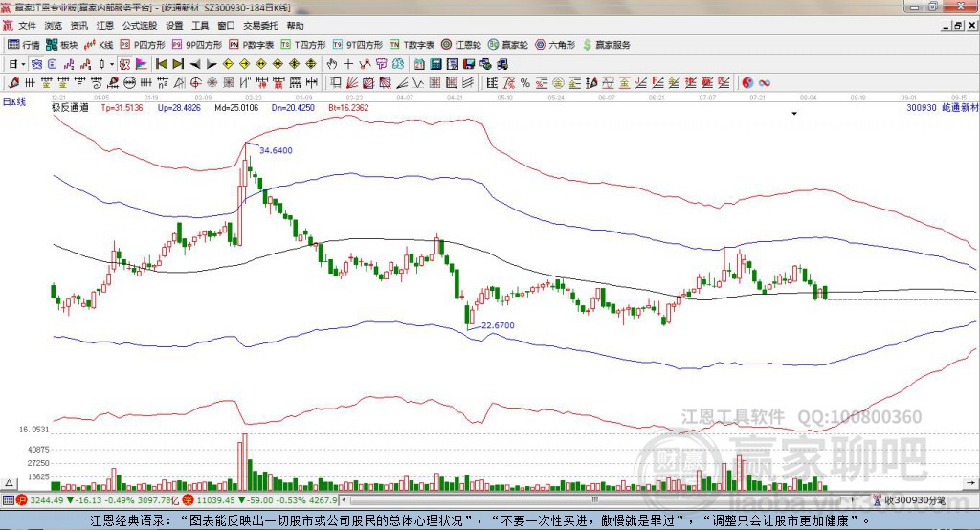Switch to K线 chart view
980x530 pixels.
click(x=99, y=45)
